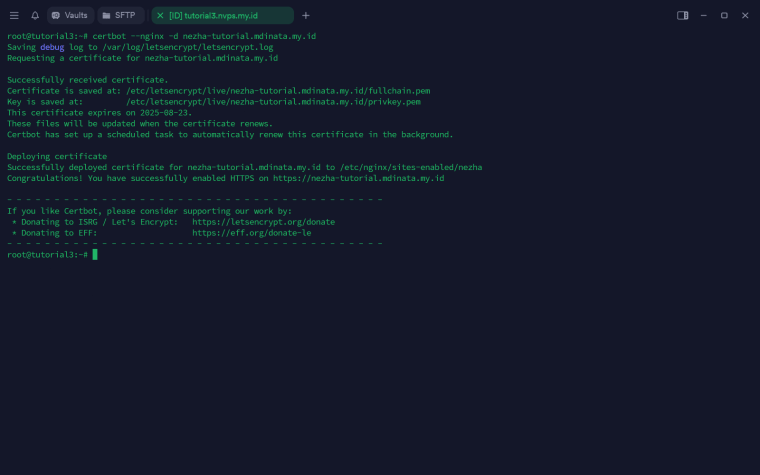Click 'If you like Certbot' line
The image size is (760, 475).
click(x=149, y=211)
